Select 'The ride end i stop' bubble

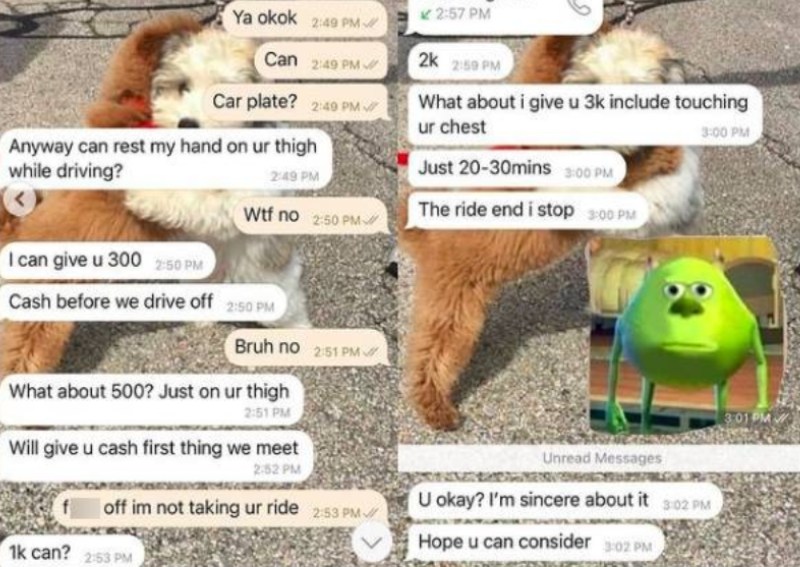pyautogui.click(x=528, y=211)
